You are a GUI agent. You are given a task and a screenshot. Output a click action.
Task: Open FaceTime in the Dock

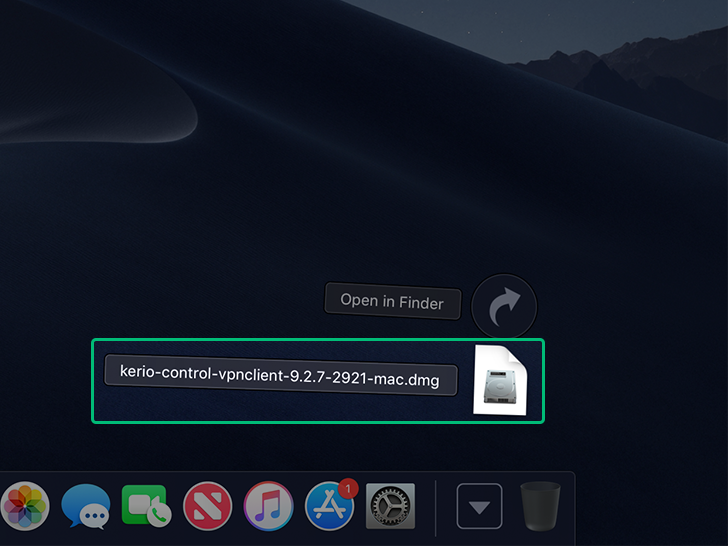tap(146, 506)
